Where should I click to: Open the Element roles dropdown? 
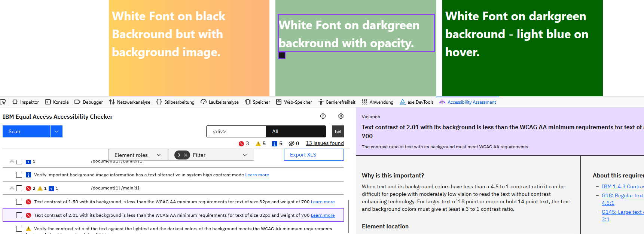[138, 155]
